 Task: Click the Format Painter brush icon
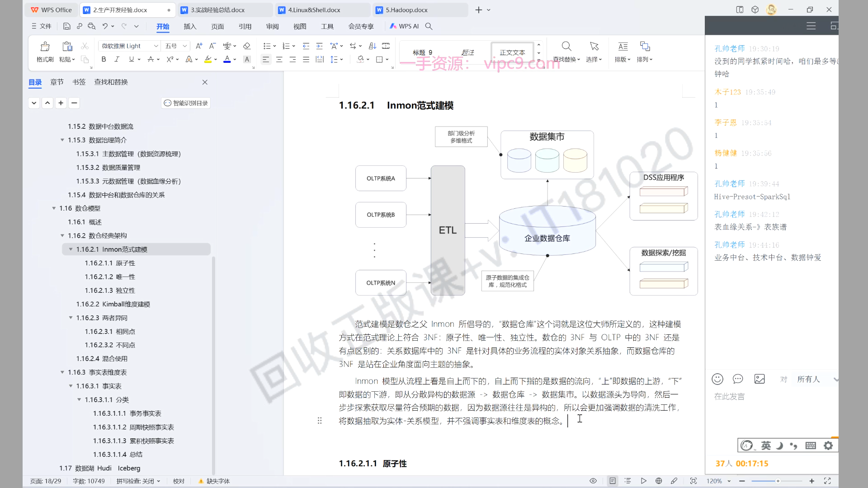[45, 47]
